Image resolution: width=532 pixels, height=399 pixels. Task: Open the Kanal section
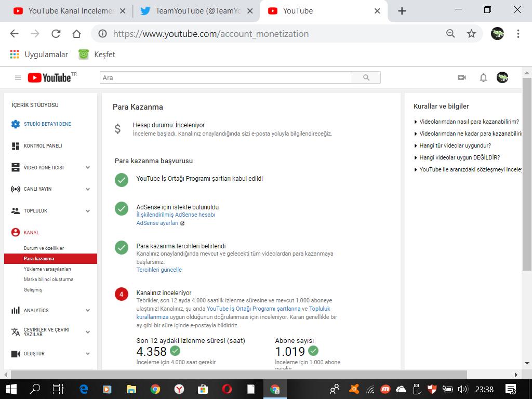point(31,232)
